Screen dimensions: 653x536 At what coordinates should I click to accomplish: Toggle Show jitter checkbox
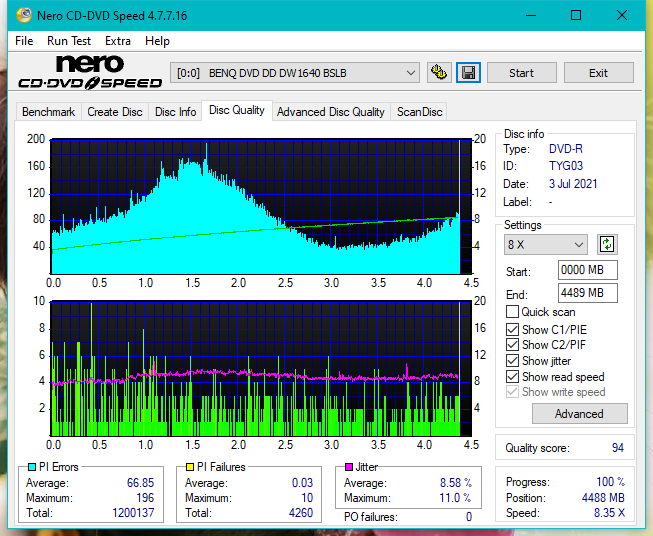point(512,360)
